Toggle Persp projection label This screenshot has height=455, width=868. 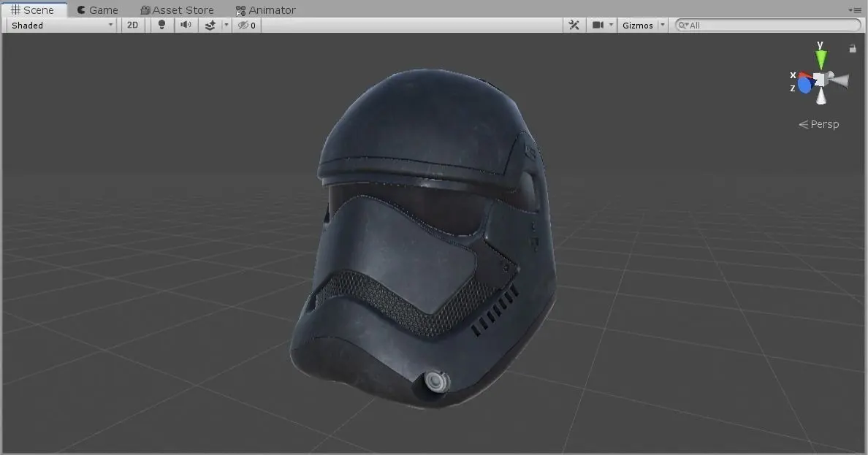pyautogui.click(x=819, y=125)
